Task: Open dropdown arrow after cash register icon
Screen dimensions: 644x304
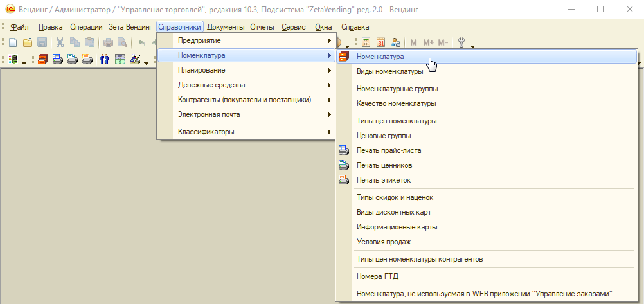Action: coord(146,62)
